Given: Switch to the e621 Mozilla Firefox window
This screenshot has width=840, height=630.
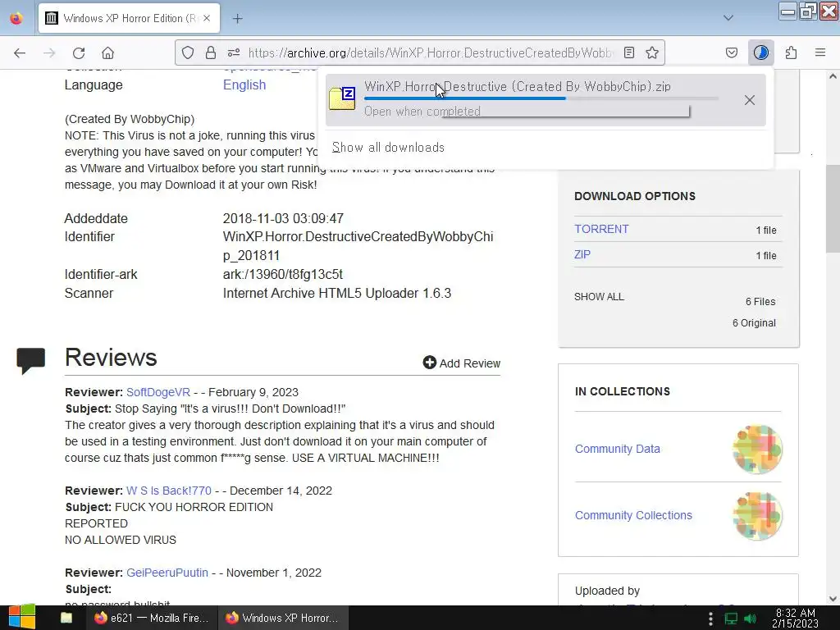Looking at the screenshot, I should [x=152, y=618].
